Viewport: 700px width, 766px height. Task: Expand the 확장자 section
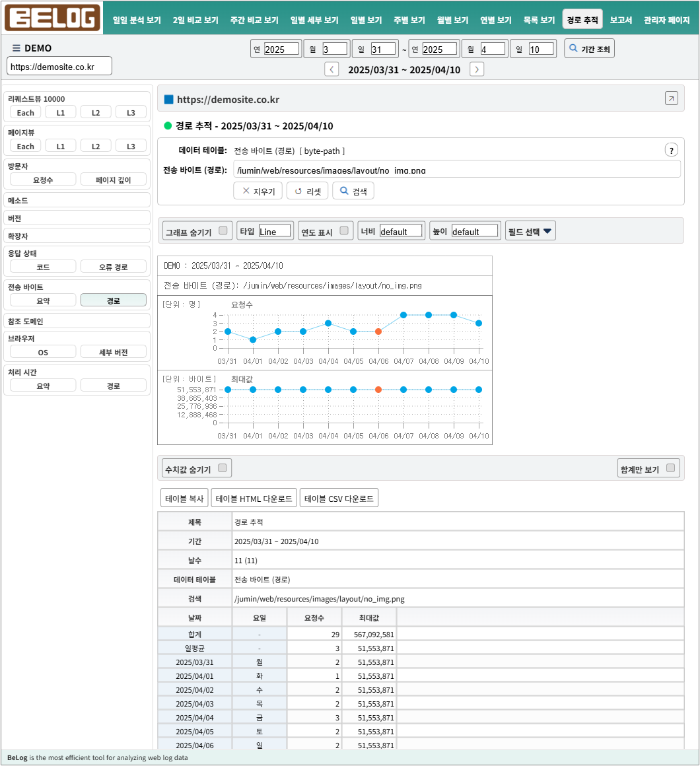click(77, 236)
